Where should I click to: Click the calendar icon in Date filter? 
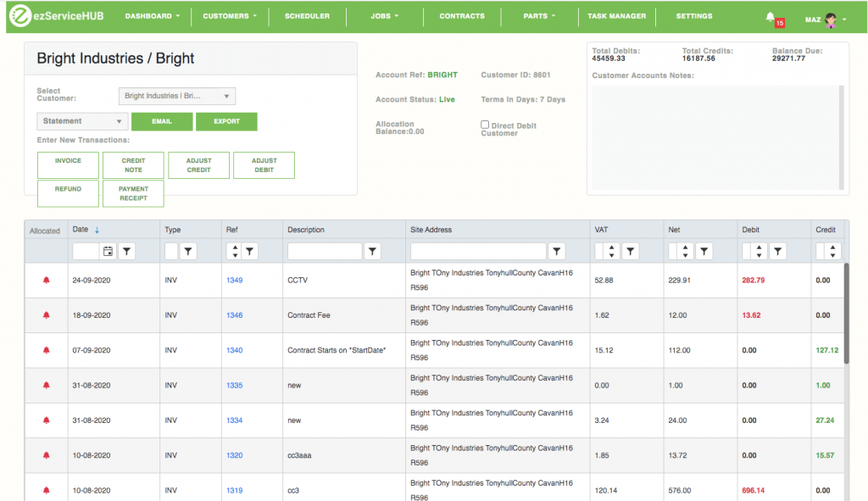coord(108,252)
